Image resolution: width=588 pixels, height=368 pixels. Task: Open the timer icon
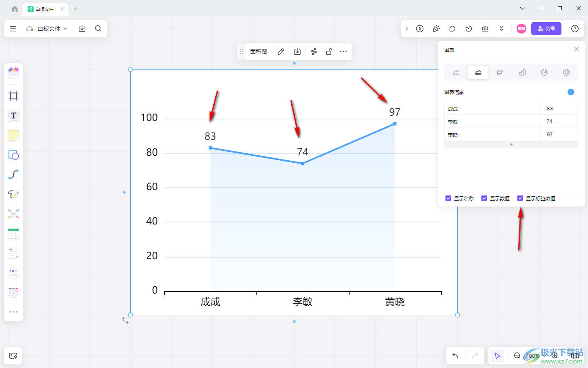[x=469, y=29]
